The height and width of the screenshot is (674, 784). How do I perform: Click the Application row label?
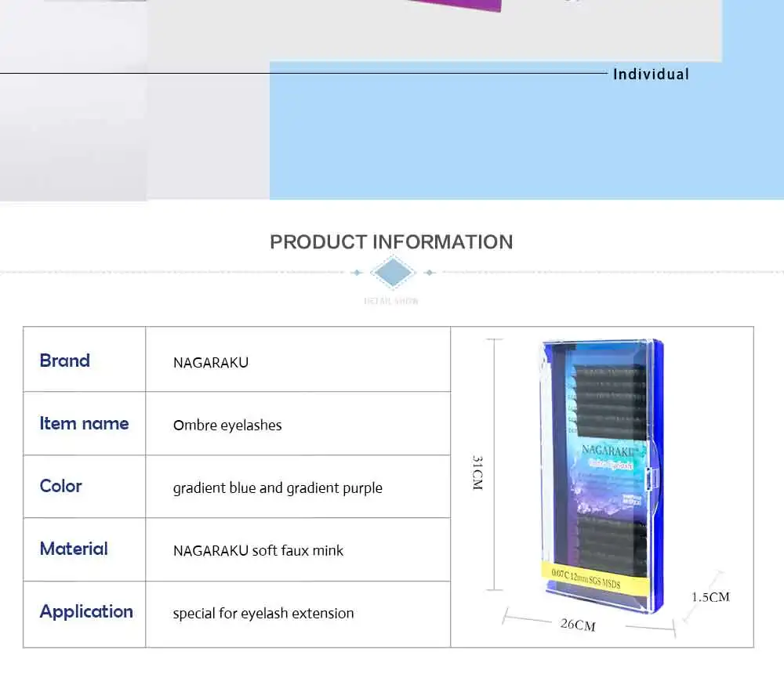(86, 612)
